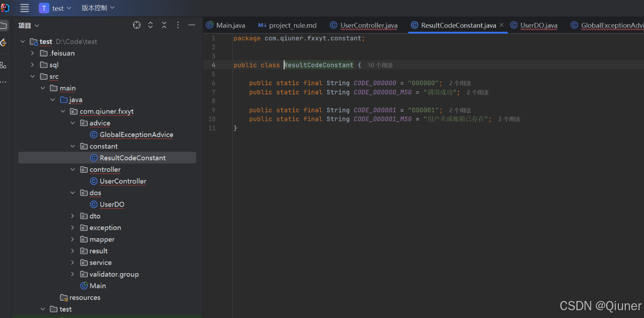Click usages hint next to CODE_000000
The width and height of the screenshot is (644, 318).
click(460, 83)
